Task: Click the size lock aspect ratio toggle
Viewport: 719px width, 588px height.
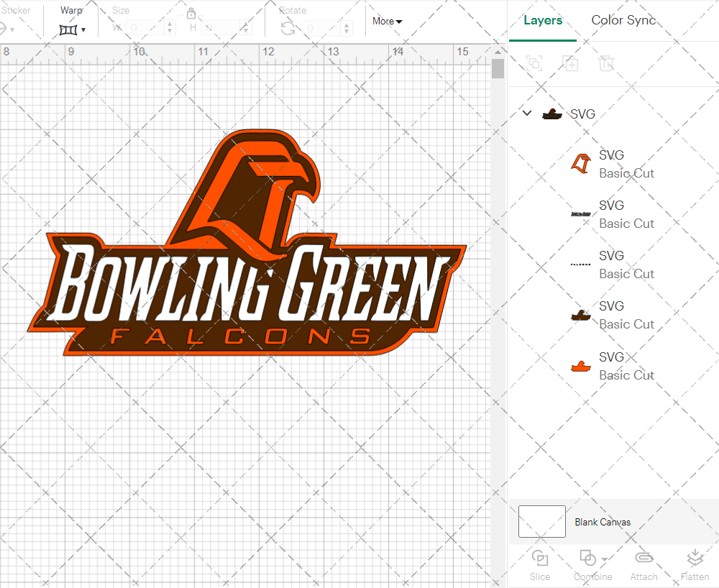Action: click(191, 14)
